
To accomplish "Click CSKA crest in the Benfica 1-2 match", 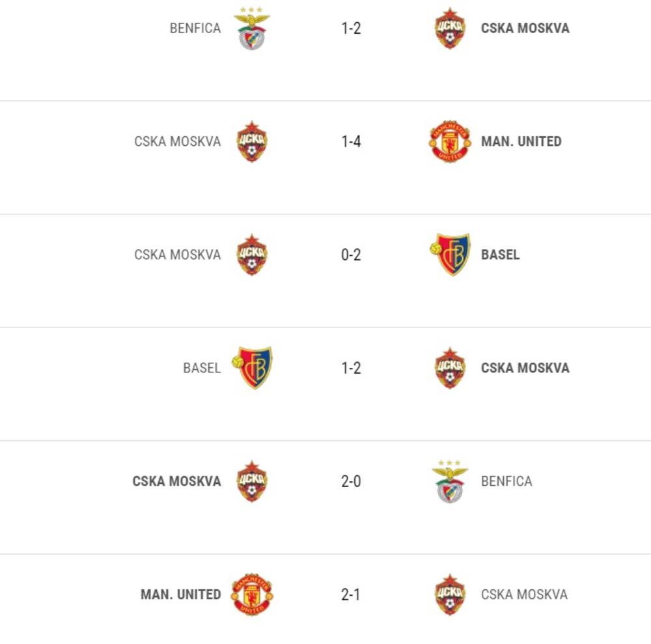I will (450, 29).
